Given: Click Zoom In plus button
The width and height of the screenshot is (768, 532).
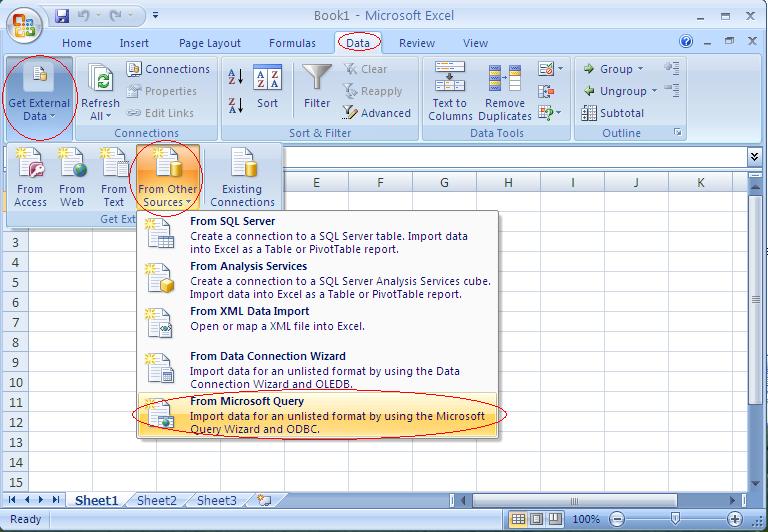Looking at the screenshot, I should [x=735, y=519].
